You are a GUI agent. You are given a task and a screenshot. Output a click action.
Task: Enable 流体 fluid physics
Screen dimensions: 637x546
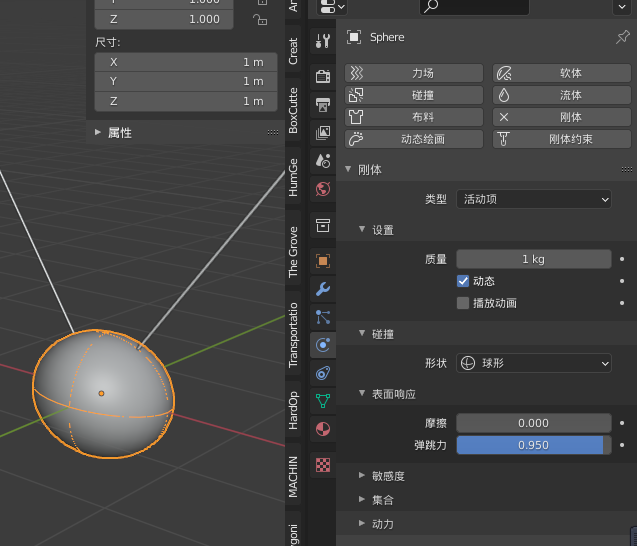pos(562,95)
